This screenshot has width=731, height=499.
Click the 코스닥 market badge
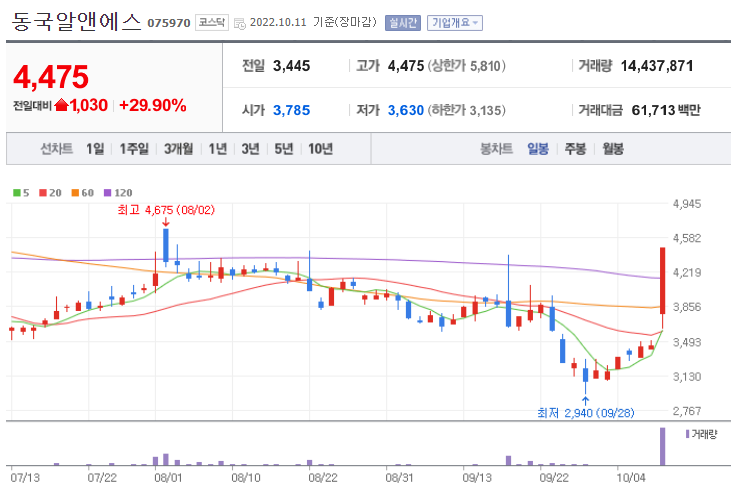point(212,22)
